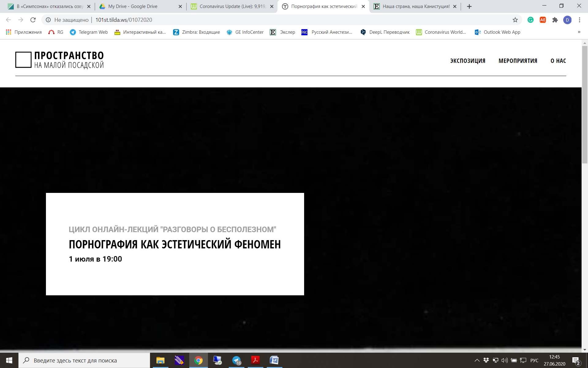Open the Chrome three-dot menu

(579, 20)
